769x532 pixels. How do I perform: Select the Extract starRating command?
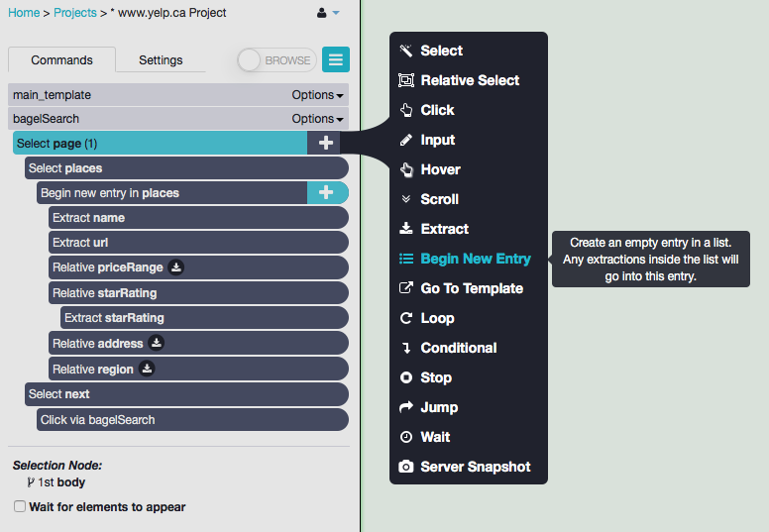click(x=204, y=318)
